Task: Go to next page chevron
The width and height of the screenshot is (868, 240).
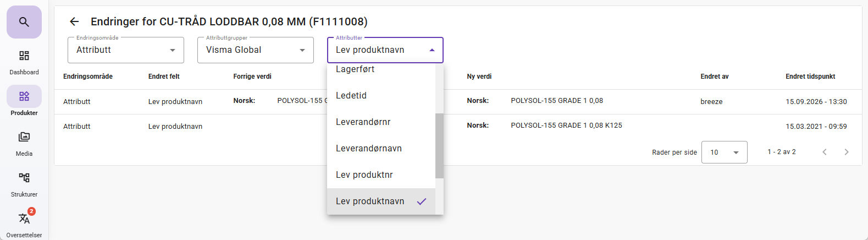Action: [847, 152]
